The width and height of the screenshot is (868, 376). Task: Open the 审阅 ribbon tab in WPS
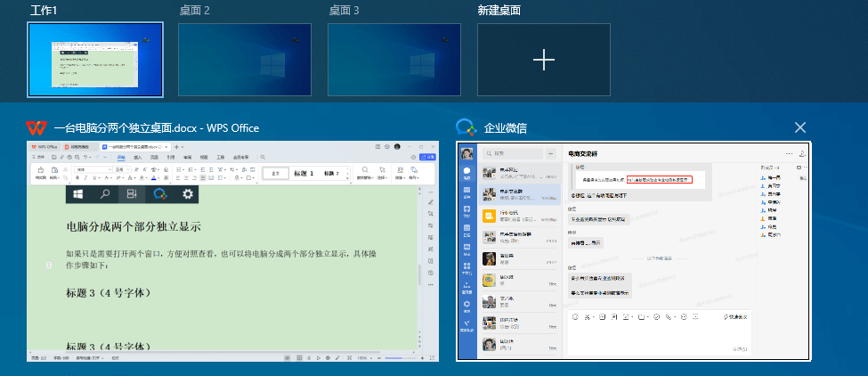(x=188, y=158)
